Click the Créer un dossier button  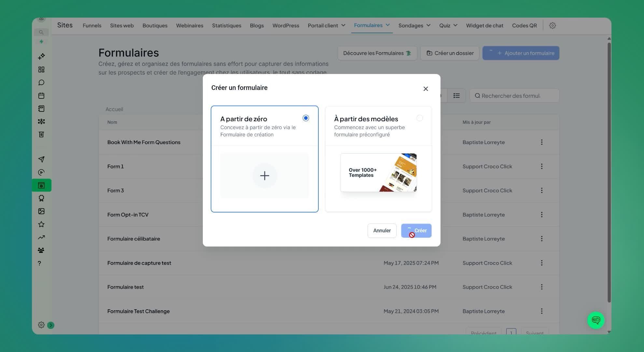(x=450, y=53)
